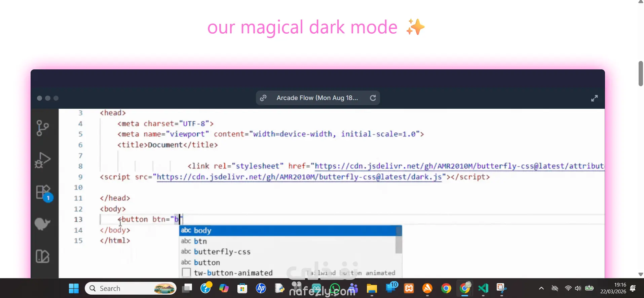
Task: Click the battery status tray icon
Action: pyautogui.click(x=589, y=288)
